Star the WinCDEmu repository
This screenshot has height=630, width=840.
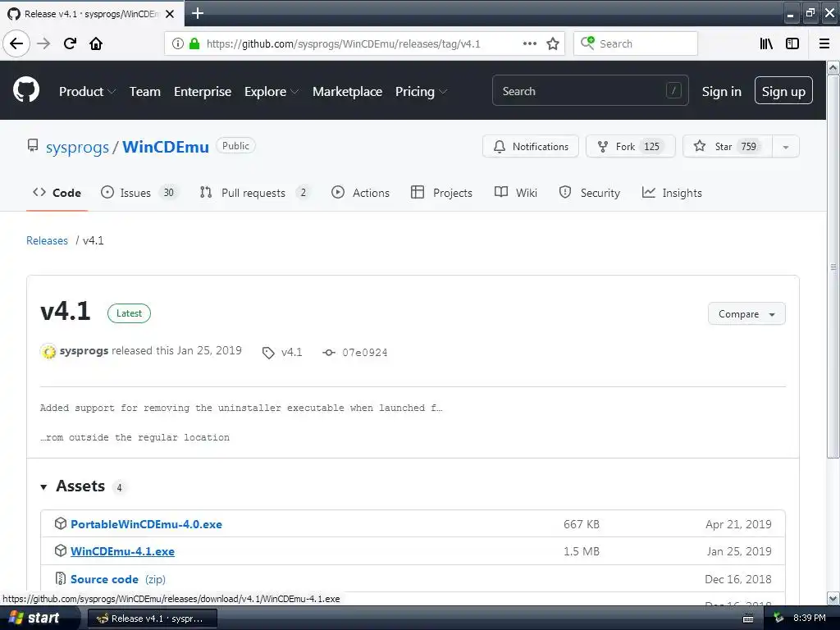point(728,147)
